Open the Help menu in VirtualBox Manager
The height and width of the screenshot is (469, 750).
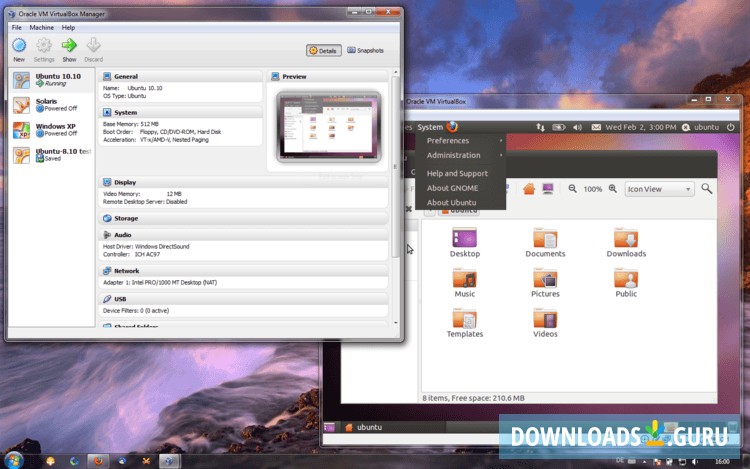tap(68, 28)
